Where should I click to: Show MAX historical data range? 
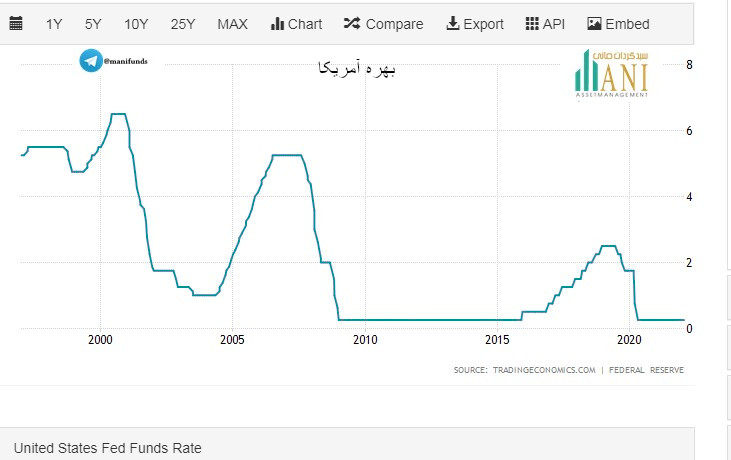[x=232, y=24]
